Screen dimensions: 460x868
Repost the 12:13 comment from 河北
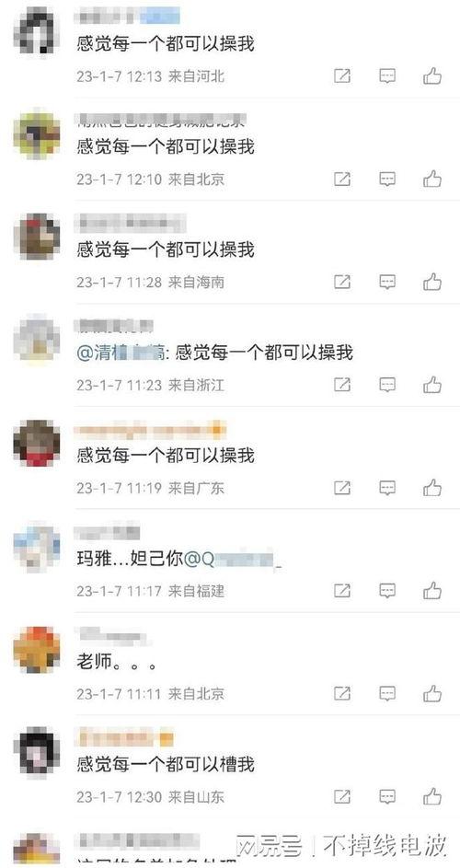[342, 75]
